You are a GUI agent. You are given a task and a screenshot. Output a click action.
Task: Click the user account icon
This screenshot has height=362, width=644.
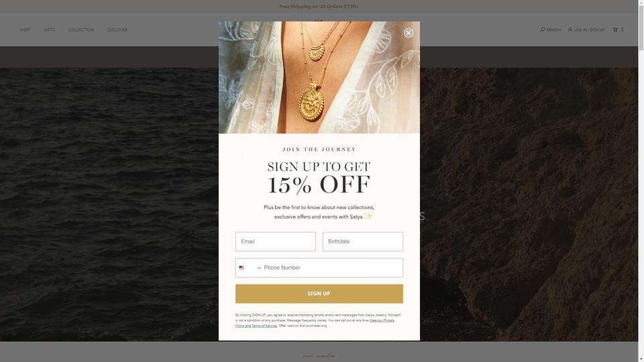(570, 29)
